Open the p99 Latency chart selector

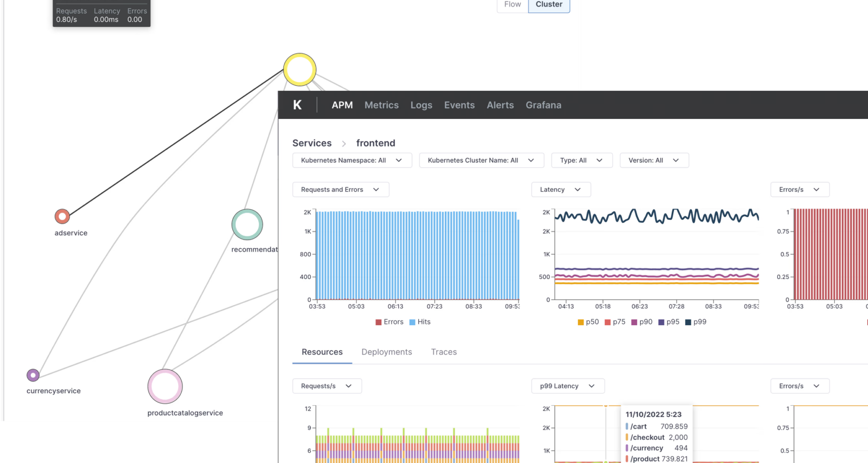point(568,386)
